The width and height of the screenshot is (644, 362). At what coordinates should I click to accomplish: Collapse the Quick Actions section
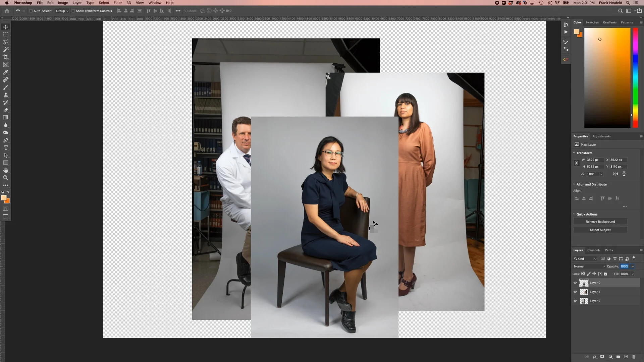point(574,214)
